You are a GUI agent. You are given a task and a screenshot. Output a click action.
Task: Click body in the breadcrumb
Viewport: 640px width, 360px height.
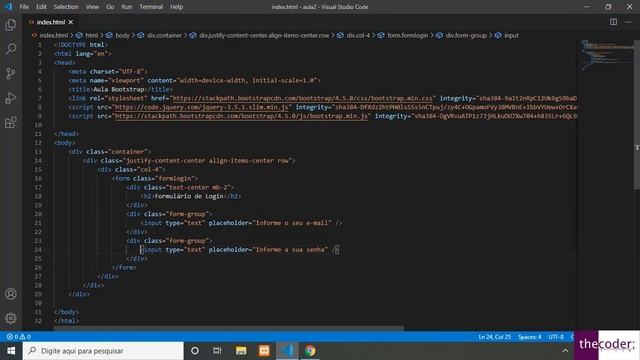coord(122,36)
